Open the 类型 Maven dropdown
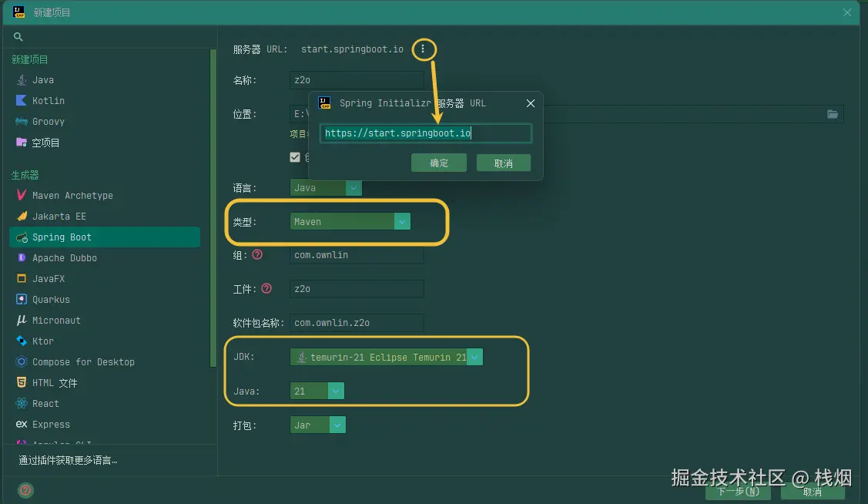The image size is (868, 504). point(350,221)
